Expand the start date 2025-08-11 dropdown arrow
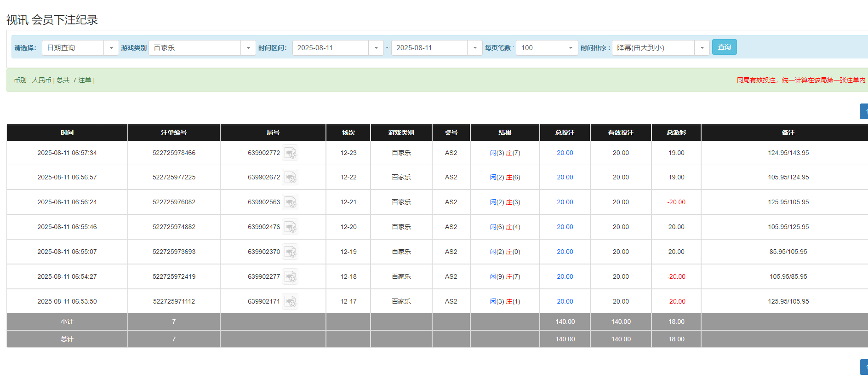The height and width of the screenshot is (385, 868). [x=376, y=48]
